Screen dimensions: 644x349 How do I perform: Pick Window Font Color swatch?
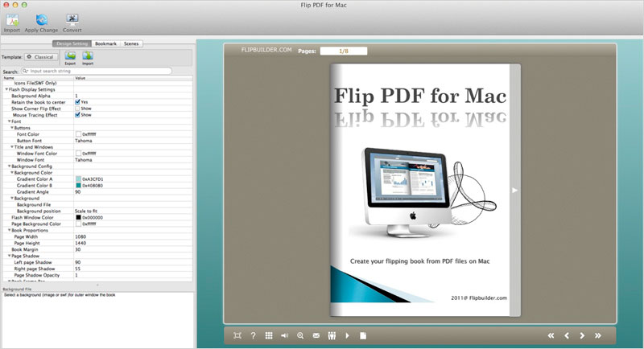coord(78,154)
